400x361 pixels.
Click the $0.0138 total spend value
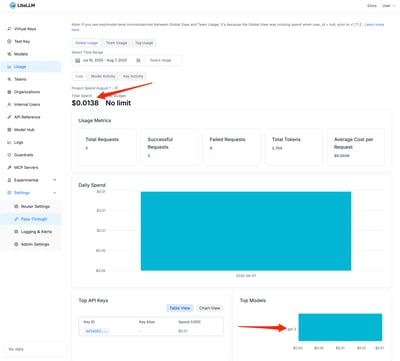point(85,103)
